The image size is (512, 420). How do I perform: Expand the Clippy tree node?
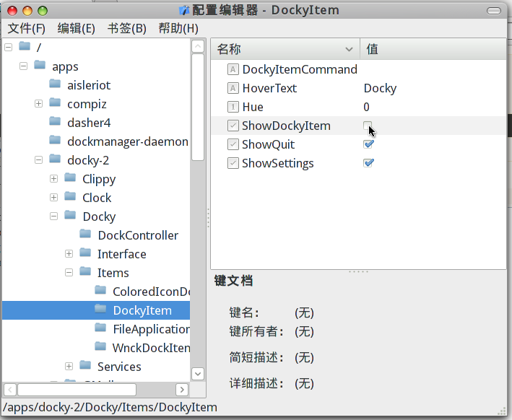54,179
